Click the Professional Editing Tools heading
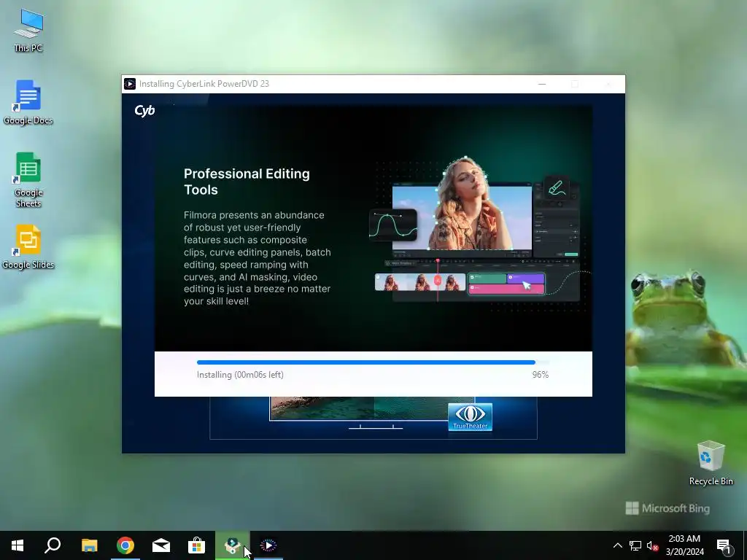747x560 pixels. tap(247, 182)
